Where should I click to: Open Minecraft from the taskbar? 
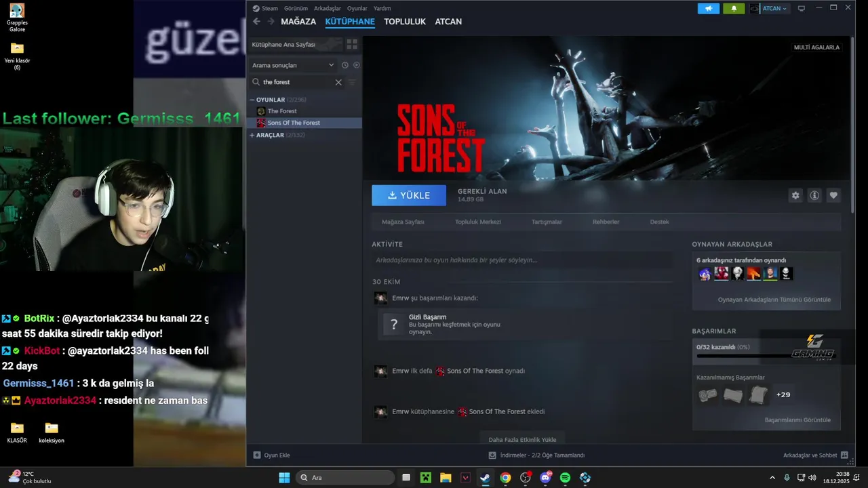[x=425, y=478]
